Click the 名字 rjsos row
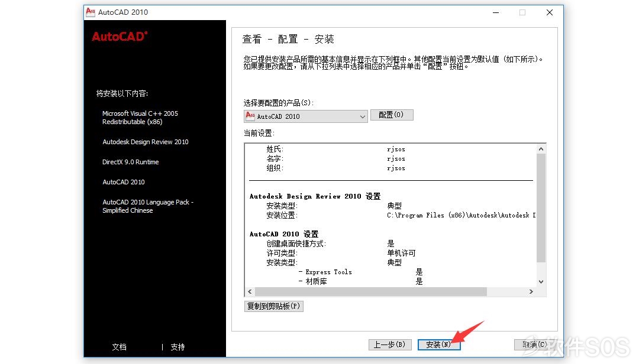Image resolution: width=639 pixels, height=364 pixels. tap(335, 158)
